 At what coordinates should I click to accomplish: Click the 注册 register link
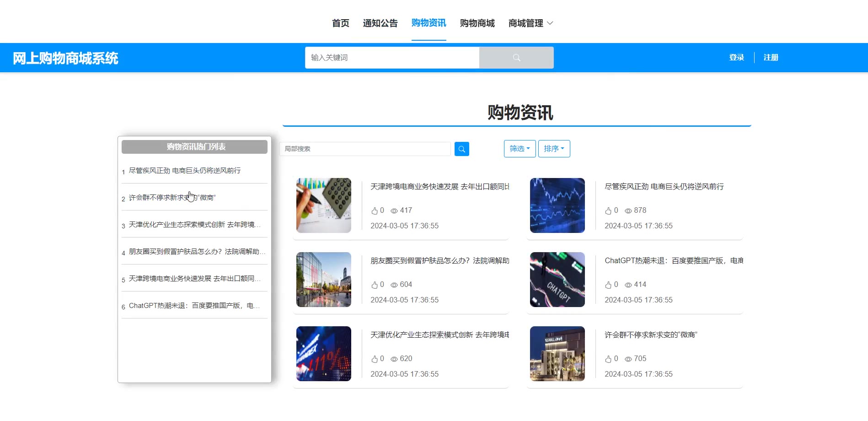point(771,58)
